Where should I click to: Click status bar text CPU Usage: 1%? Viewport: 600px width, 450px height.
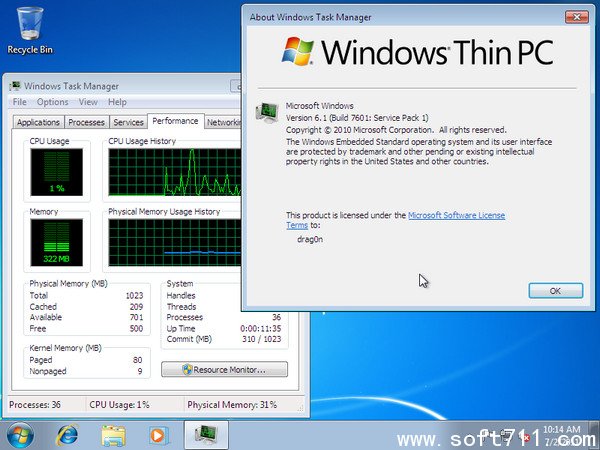point(119,404)
